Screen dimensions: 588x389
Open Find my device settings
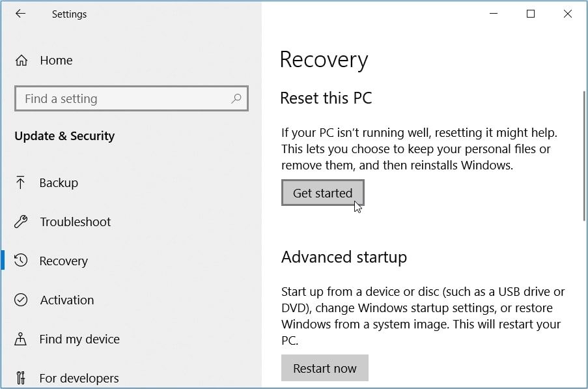(x=80, y=339)
